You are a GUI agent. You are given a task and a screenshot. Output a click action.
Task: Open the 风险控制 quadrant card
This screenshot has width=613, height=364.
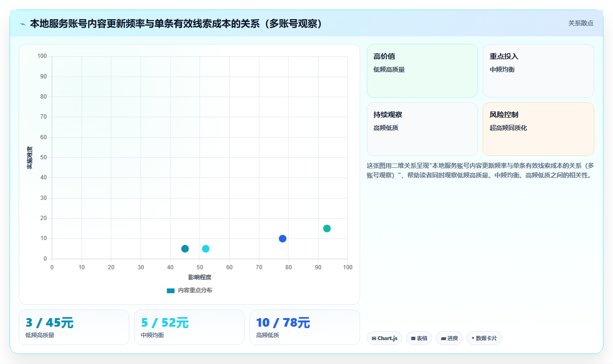[538, 129]
